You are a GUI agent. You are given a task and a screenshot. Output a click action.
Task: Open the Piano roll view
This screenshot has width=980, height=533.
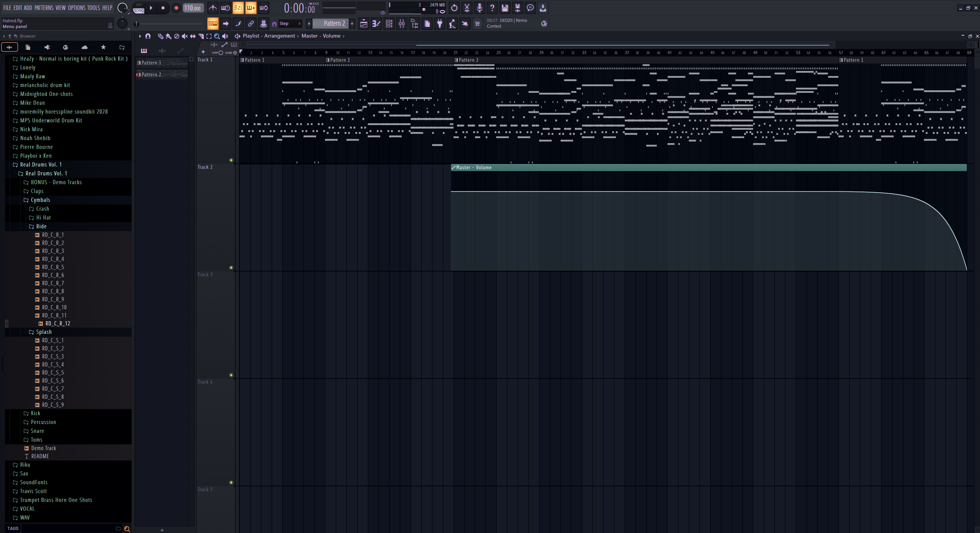click(x=376, y=24)
